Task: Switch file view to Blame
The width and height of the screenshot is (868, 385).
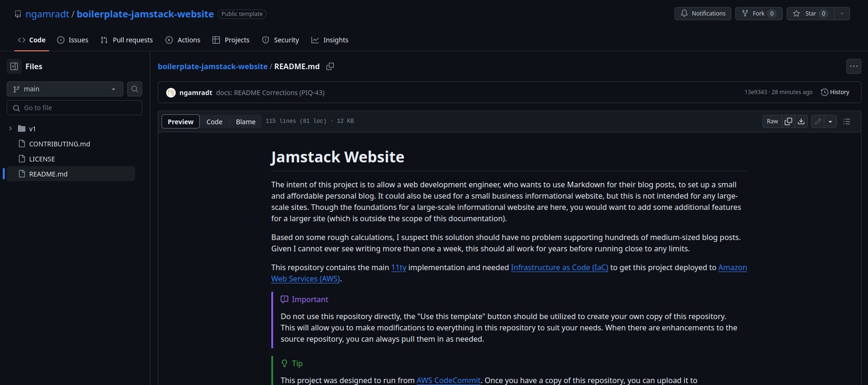Action: (x=245, y=121)
